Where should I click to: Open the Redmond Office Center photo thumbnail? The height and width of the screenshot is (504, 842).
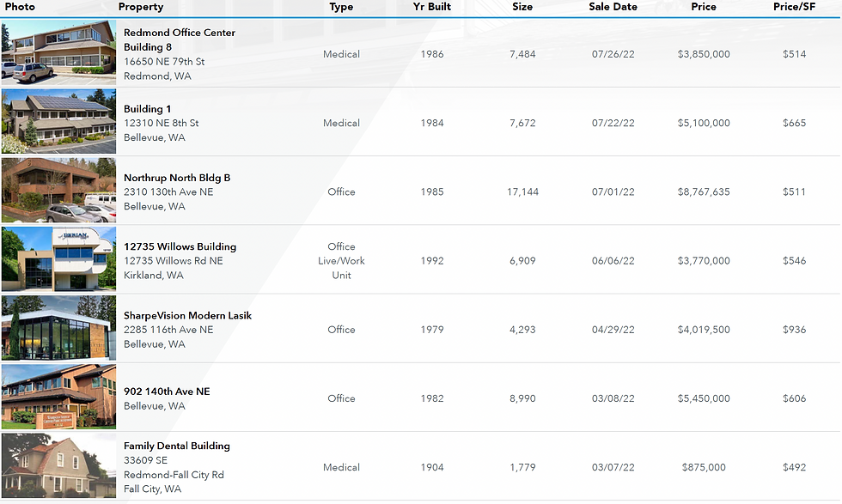pos(58,52)
